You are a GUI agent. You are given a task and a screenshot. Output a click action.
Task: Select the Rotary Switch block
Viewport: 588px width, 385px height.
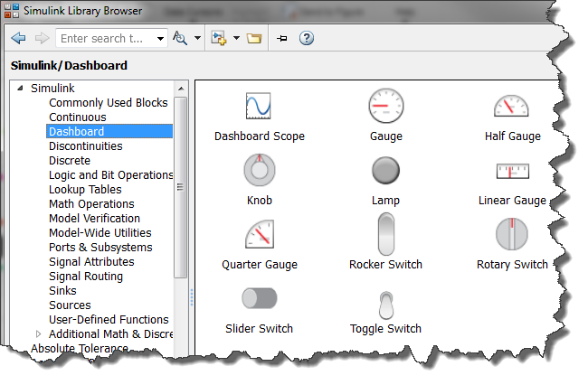coord(511,234)
